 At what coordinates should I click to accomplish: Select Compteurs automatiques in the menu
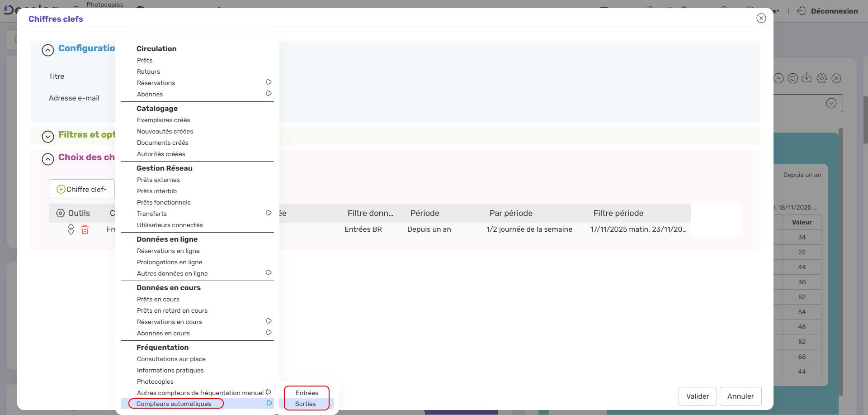pos(174,404)
